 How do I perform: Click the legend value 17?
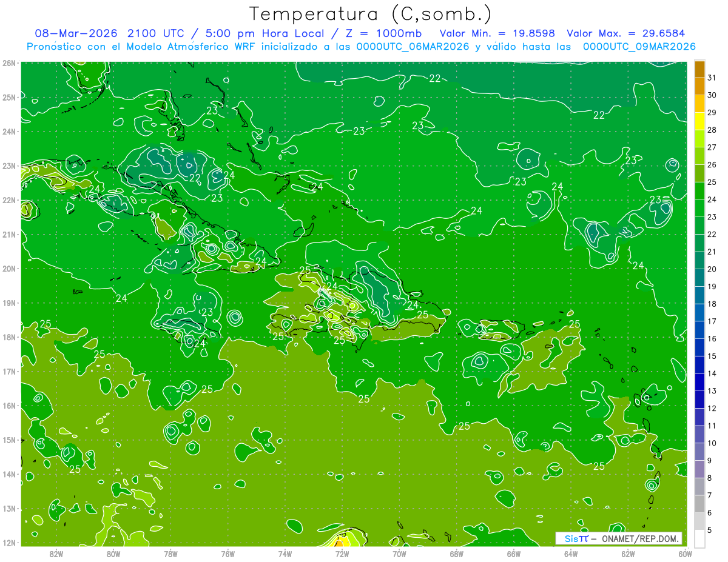tap(712, 321)
